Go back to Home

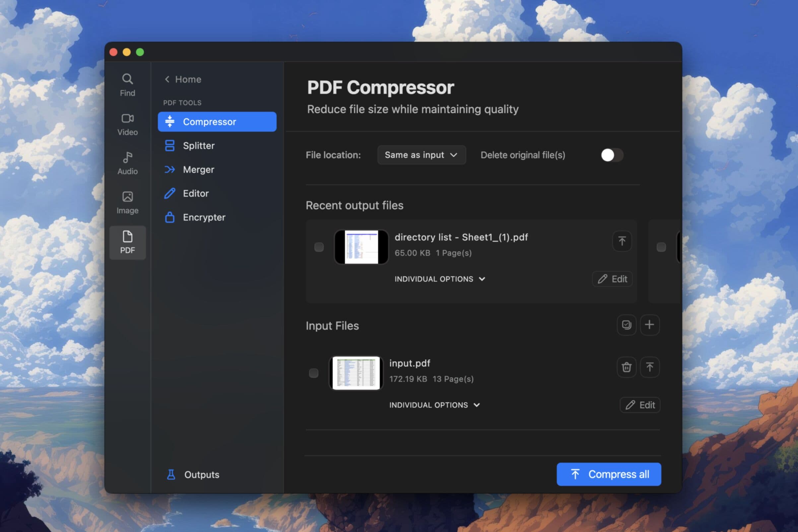tap(183, 79)
